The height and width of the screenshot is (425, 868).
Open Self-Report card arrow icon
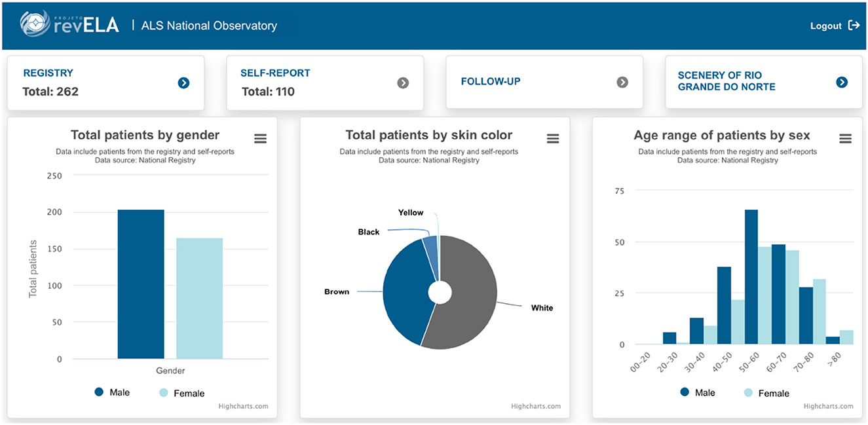click(403, 83)
